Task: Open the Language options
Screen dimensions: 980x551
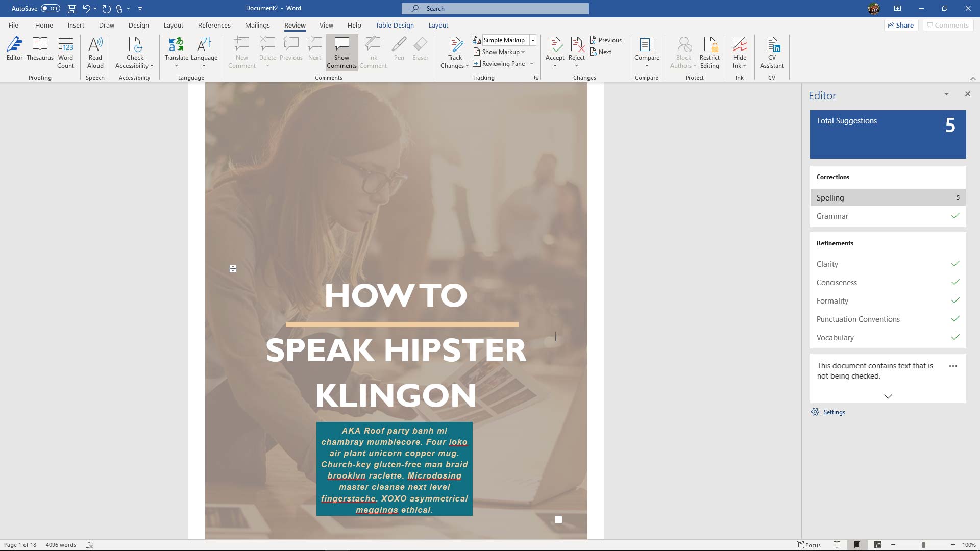Action: (204, 53)
